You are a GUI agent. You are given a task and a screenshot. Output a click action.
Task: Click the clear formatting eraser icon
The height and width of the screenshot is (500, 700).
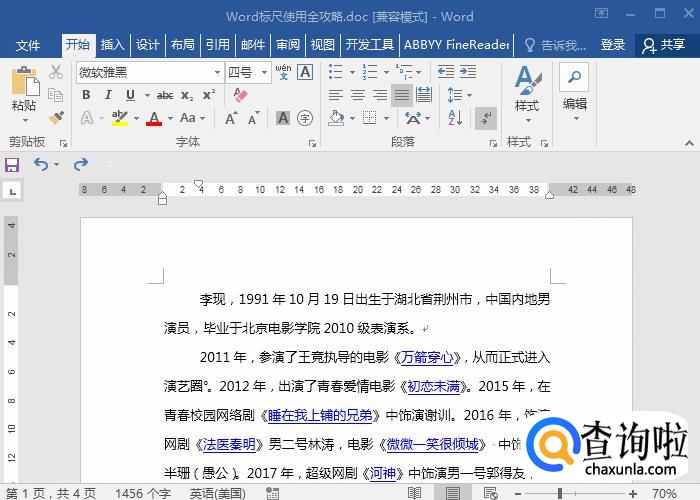pos(239,95)
